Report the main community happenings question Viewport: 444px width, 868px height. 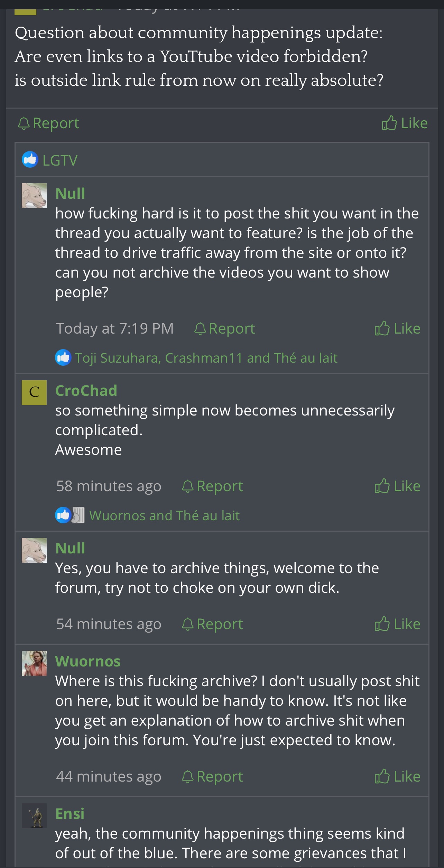tap(48, 123)
